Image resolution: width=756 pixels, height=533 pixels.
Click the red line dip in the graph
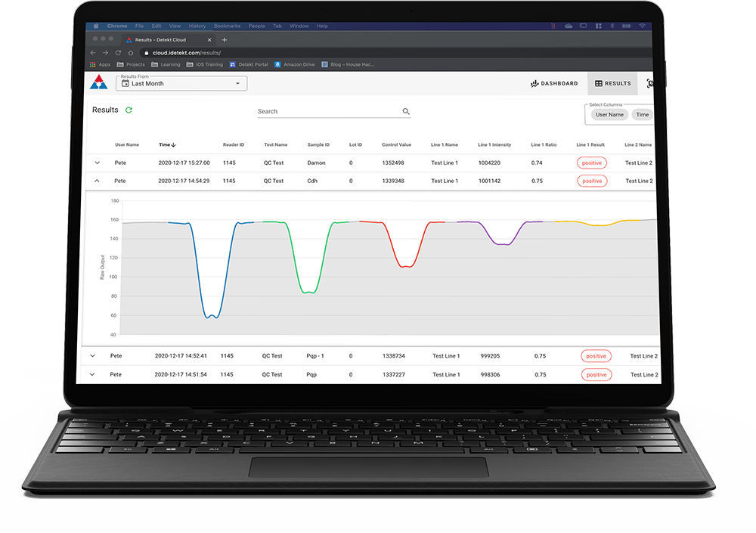[406, 266]
